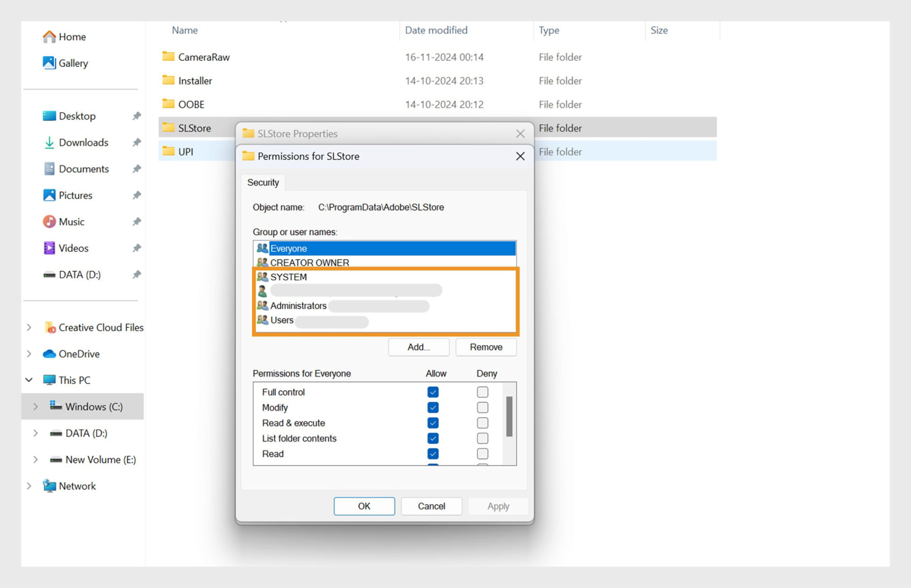
Task: Open the Music folder in the sidebar
Action: (x=72, y=221)
